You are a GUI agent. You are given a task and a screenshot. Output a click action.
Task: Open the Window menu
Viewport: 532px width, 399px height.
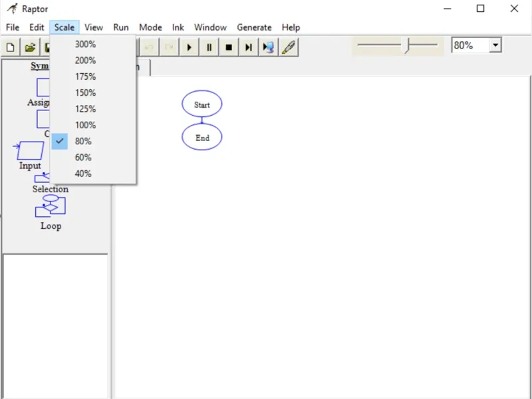pos(210,27)
